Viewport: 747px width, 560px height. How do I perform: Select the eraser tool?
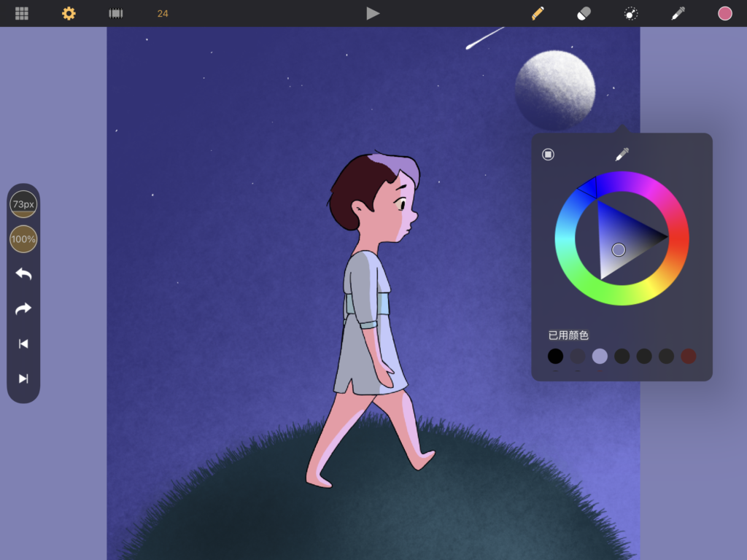pyautogui.click(x=584, y=13)
